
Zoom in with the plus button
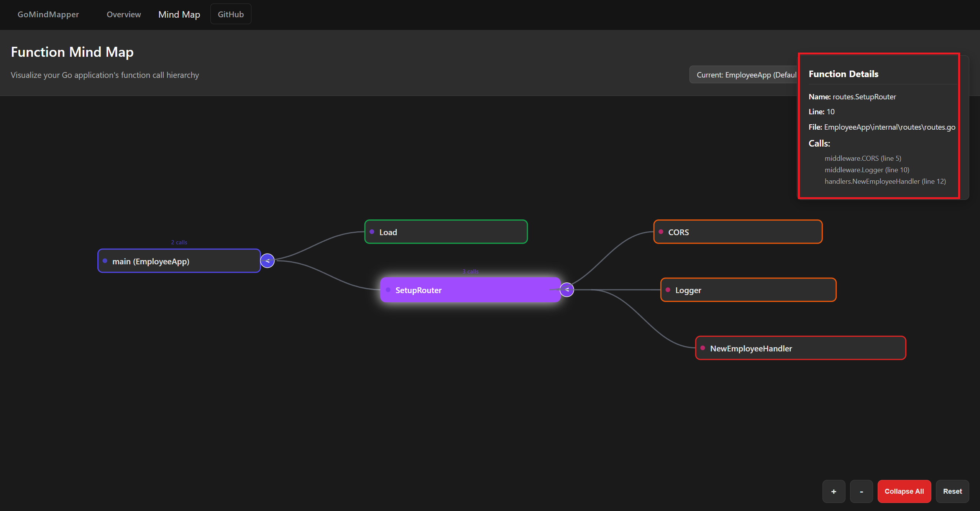(x=834, y=491)
